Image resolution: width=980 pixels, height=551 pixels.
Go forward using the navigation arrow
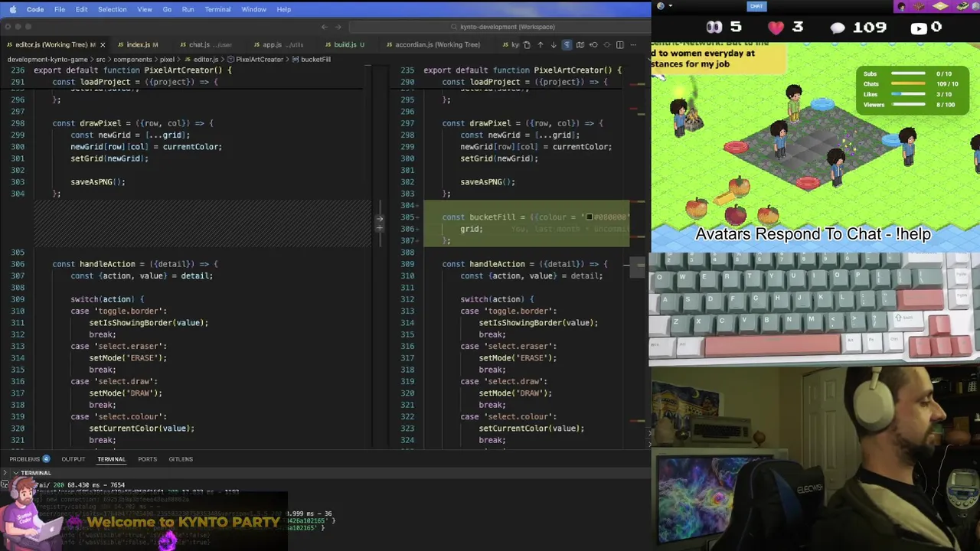click(x=338, y=27)
